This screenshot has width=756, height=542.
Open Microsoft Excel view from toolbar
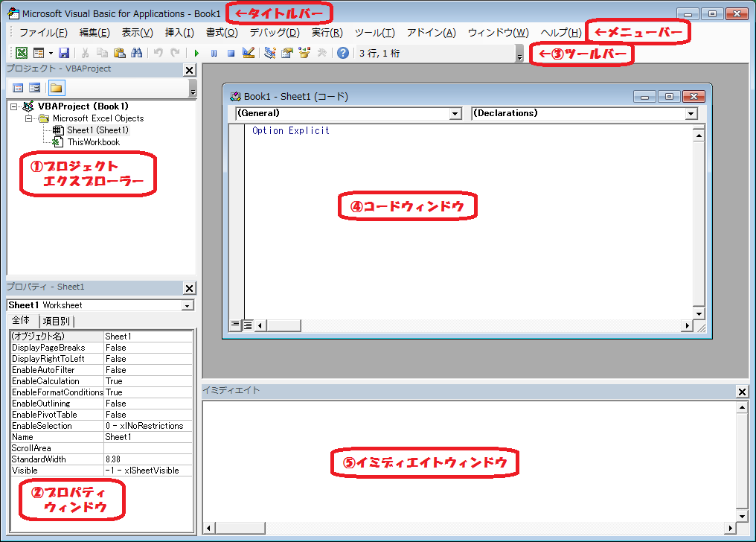[x=22, y=53]
